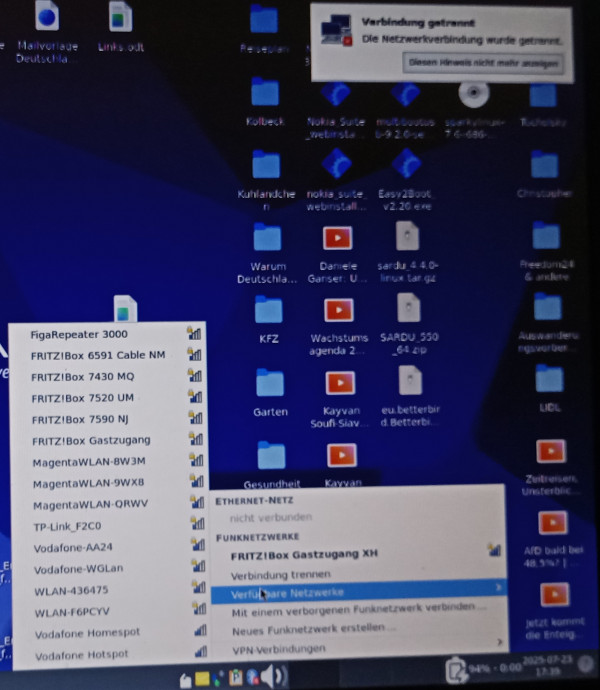Screen dimensions: 600x690
Task: Click the taskbar clock showing 2025-07-23
Action: [548, 665]
